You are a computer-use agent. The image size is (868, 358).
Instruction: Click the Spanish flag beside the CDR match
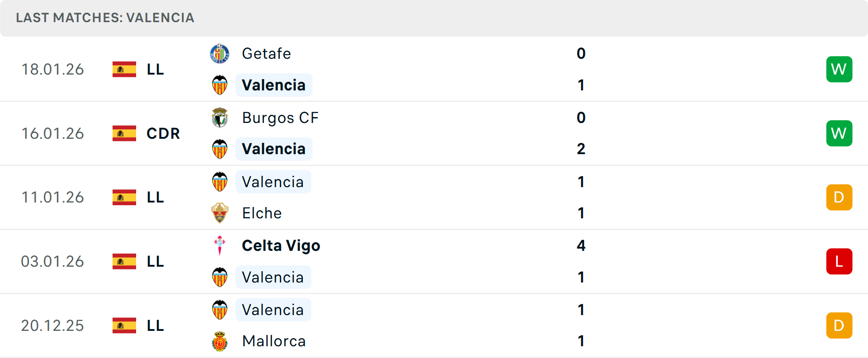coord(124,133)
